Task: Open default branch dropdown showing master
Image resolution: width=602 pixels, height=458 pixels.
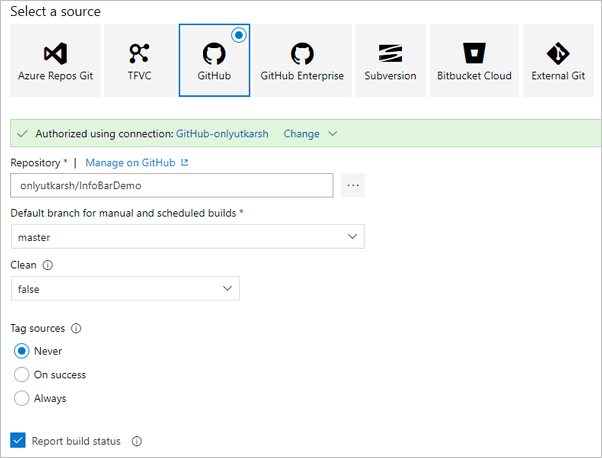Action: 187,237
